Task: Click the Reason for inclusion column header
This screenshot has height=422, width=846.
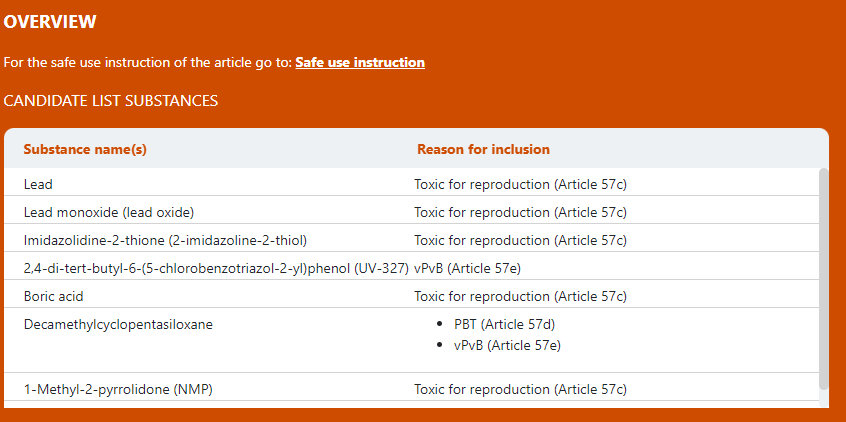Action: 483,149
